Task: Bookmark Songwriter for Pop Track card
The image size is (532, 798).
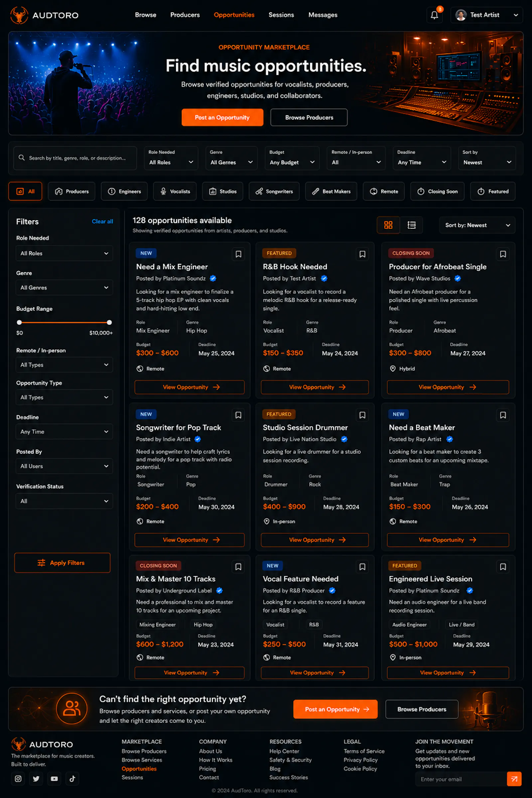Action: tap(238, 415)
